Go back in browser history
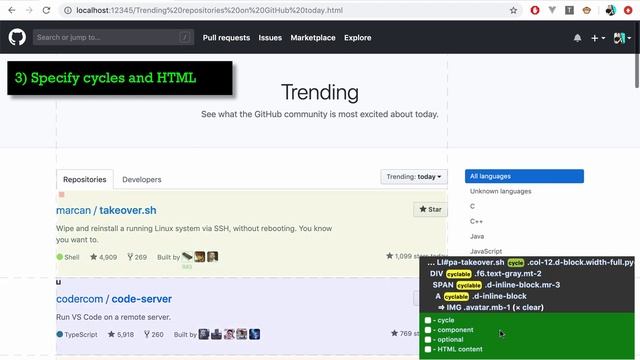Viewport: 640px width, 360px height. (11, 10)
